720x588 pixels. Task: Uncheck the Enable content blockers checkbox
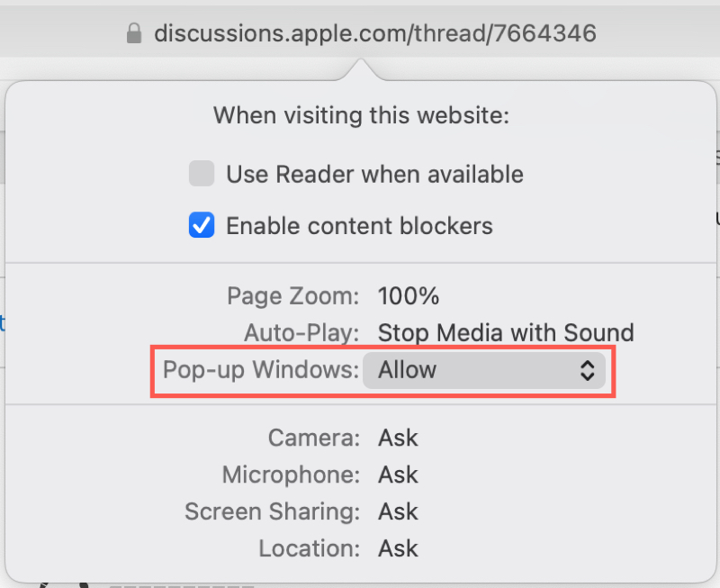[202, 226]
